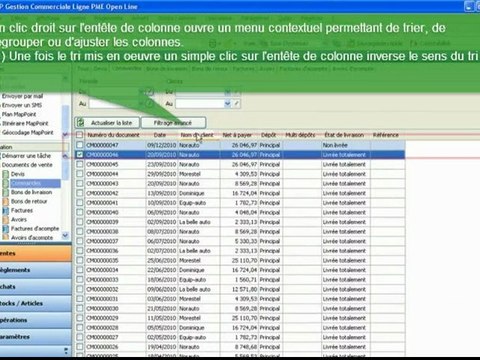Screen dimensions: 480x360
Task: Open the second Au date dropdown
Action: [x=228, y=104]
